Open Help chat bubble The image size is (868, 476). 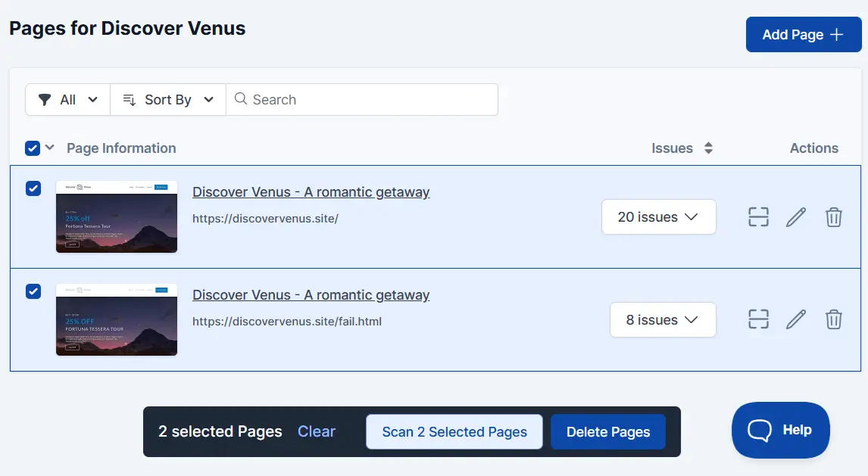click(780, 430)
